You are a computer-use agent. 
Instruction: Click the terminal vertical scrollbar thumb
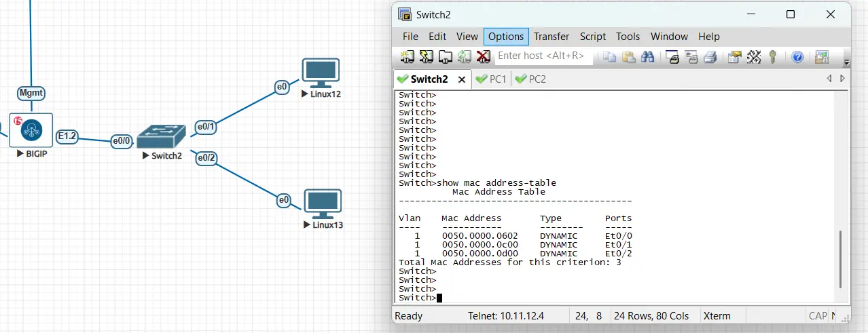pyautogui.click(x=840, y=261)
